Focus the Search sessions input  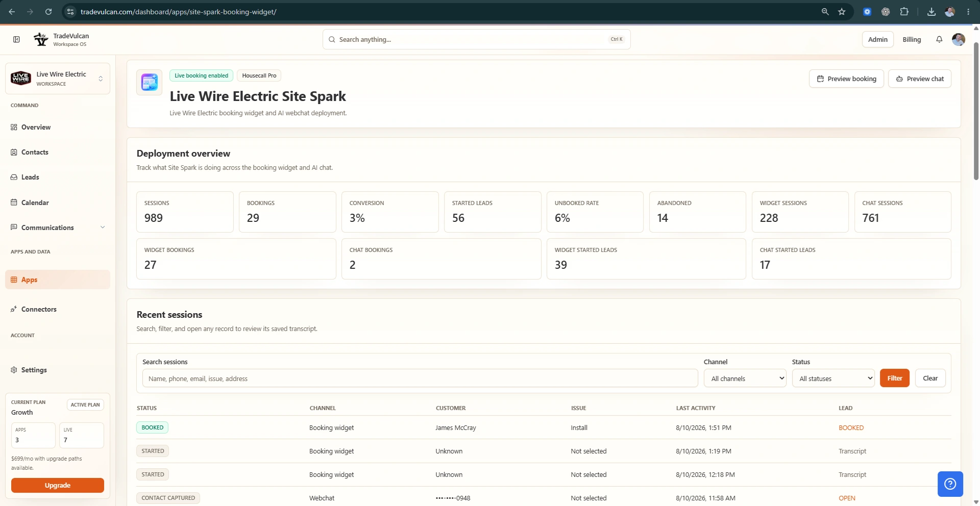pos(420,378)
